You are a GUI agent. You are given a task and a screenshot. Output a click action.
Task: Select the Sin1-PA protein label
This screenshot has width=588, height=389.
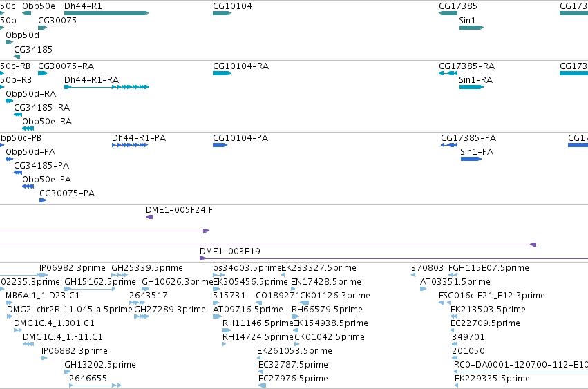[x=477, y=152]
